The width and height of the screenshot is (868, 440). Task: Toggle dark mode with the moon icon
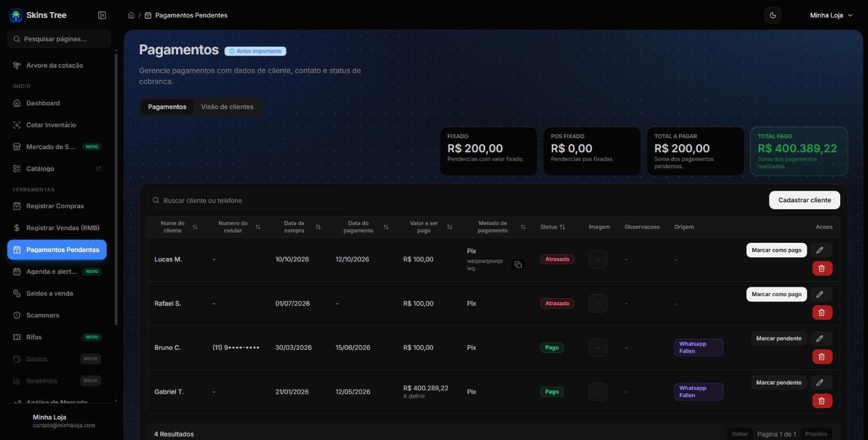(x=773, y=16)
